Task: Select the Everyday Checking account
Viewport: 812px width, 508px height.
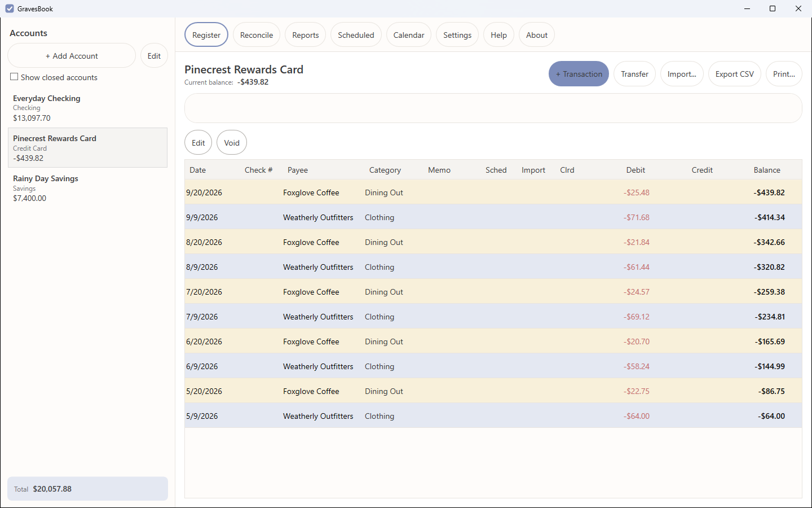Action: pos(87,108)
